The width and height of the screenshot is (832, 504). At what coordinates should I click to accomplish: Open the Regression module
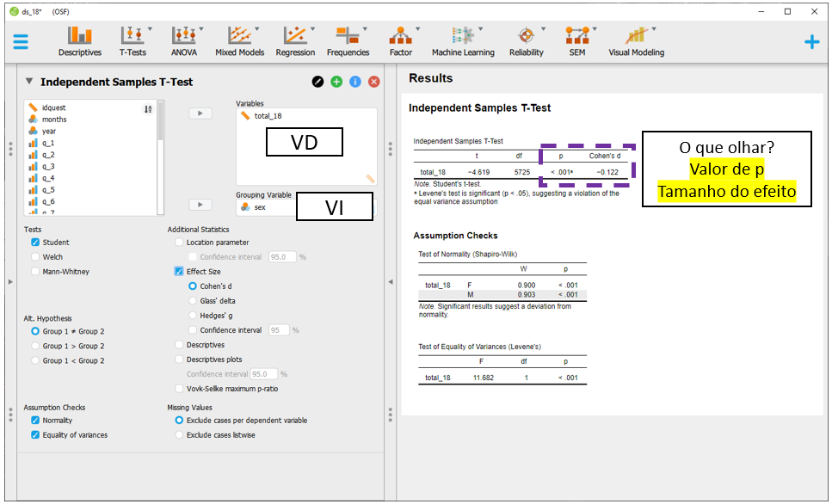295,42
